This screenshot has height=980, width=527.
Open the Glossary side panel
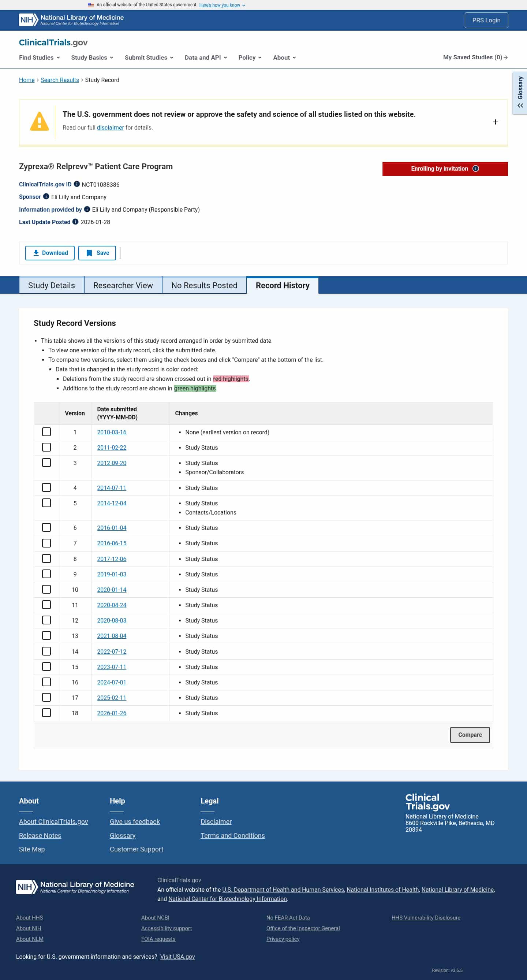(520, 93)
